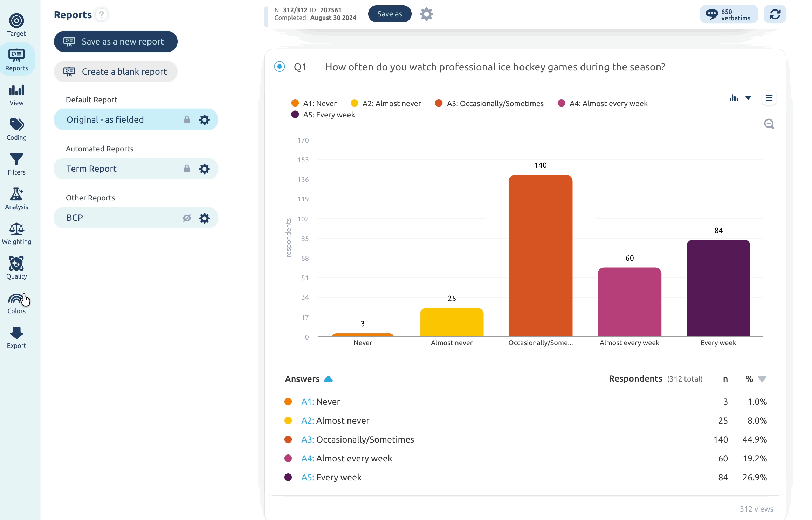Viewport: 812px width, 520px height.
Task: Select the Term Report entry
Action: pyautogui.click(x=136, y=169)
